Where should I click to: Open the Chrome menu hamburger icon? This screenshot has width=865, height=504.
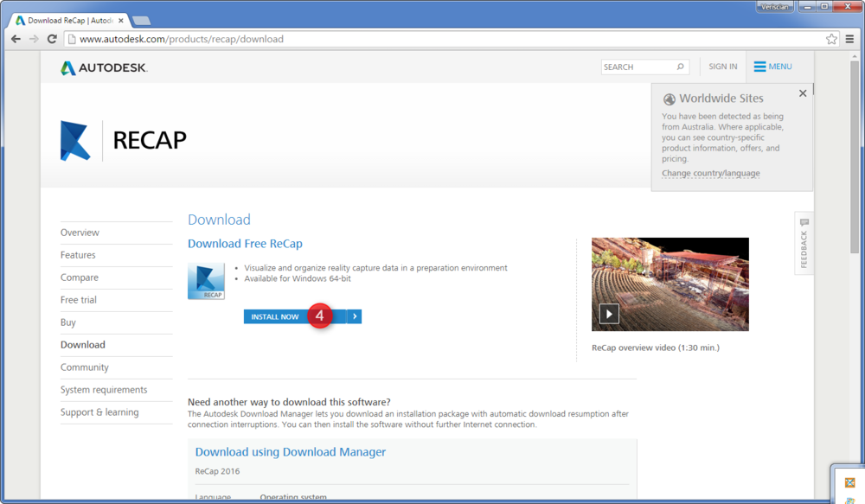849,39
